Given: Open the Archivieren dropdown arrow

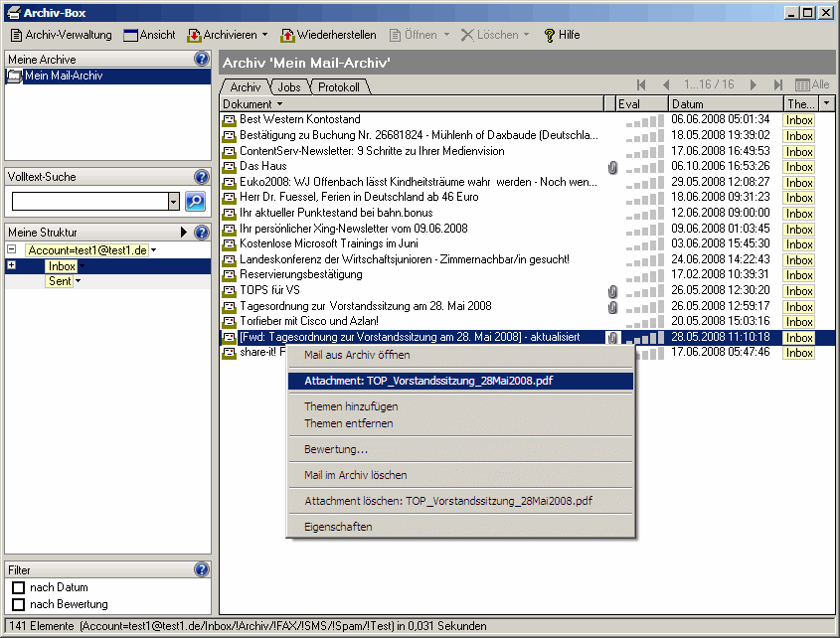Looking at the screenshot, I should click(x=264, y=35).
